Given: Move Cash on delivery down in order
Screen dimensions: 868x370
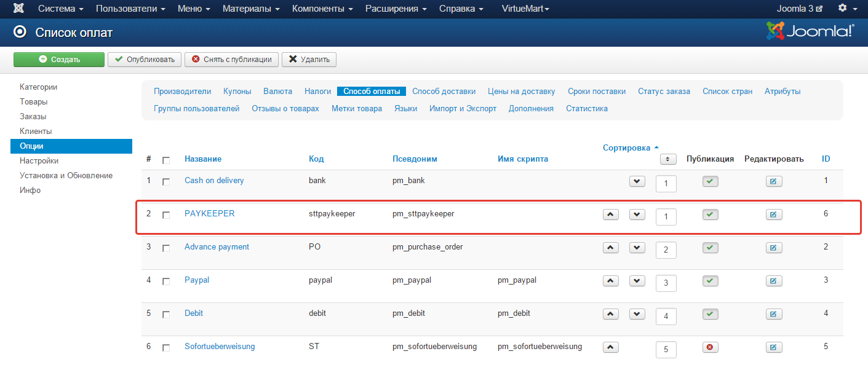Looking at the screenshot, I should click(x=637, y=181).
